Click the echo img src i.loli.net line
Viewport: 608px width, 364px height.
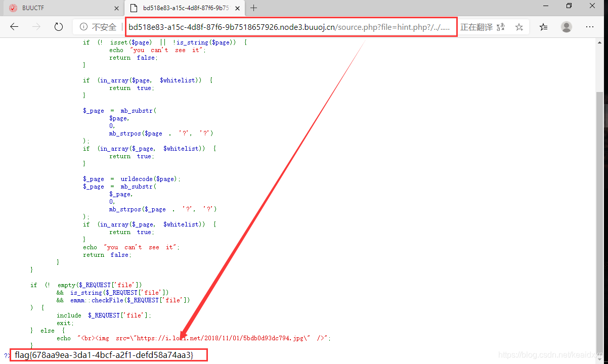coord(194,338)
